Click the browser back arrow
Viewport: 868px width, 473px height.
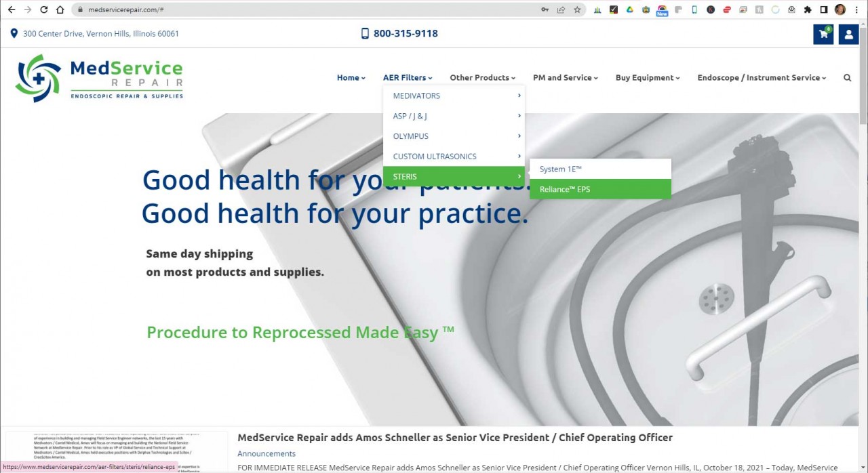pos(11,10)
